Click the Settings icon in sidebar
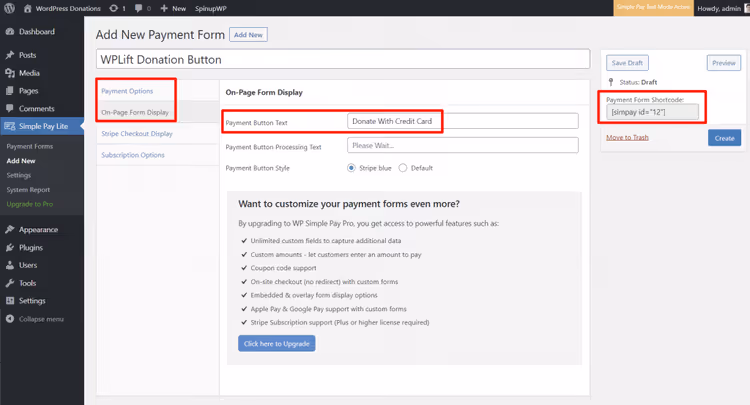Image resolution: width=750 pixels, height=405 pixels. [10, 301]
